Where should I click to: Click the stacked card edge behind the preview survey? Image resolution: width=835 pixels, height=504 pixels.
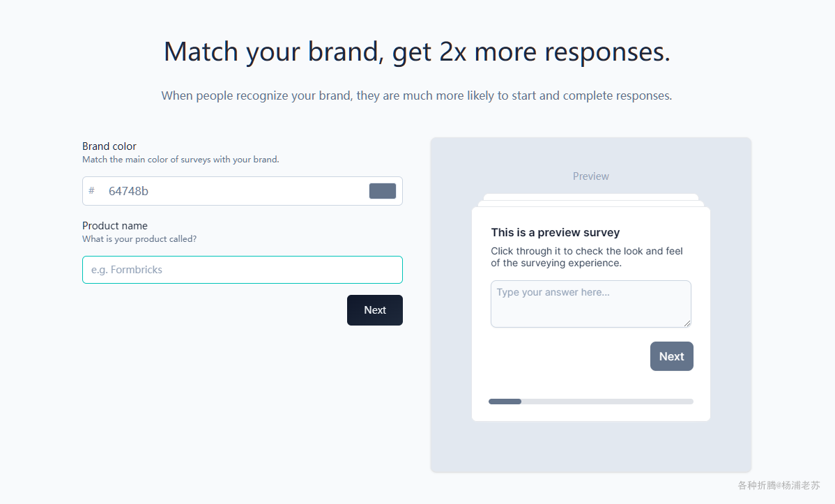[x=590, y=197]
